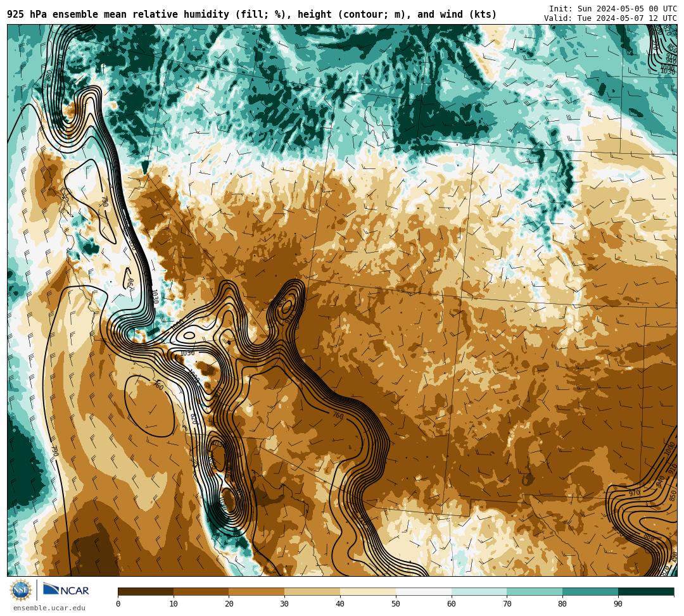The width and height of the screenshot is (684, 616).
Task: Click the colorbar tick label 70
Action: point(507,604)
